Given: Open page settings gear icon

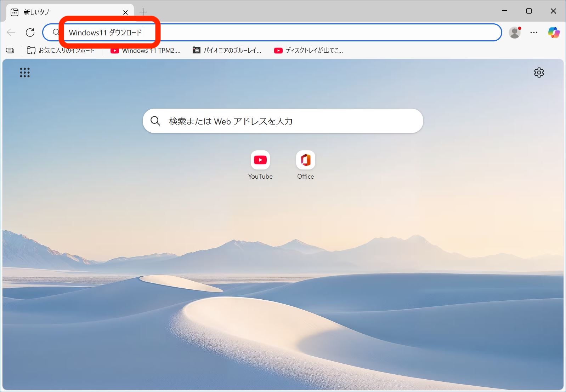Looking at the screenshot, I should [539, 73].
